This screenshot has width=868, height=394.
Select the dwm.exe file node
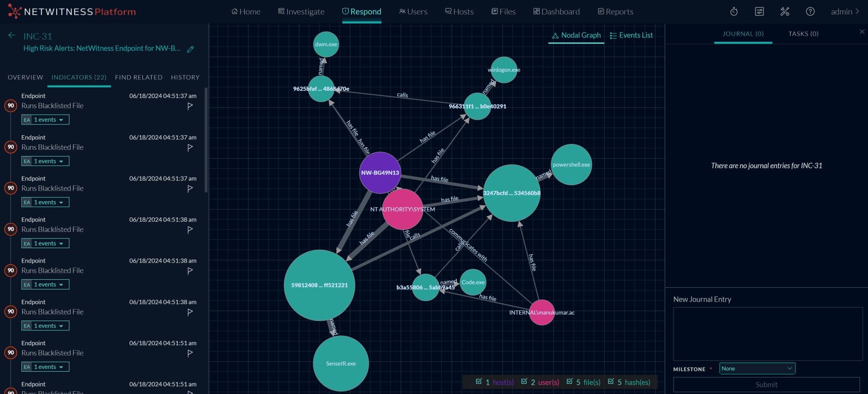tap(326, 44)
